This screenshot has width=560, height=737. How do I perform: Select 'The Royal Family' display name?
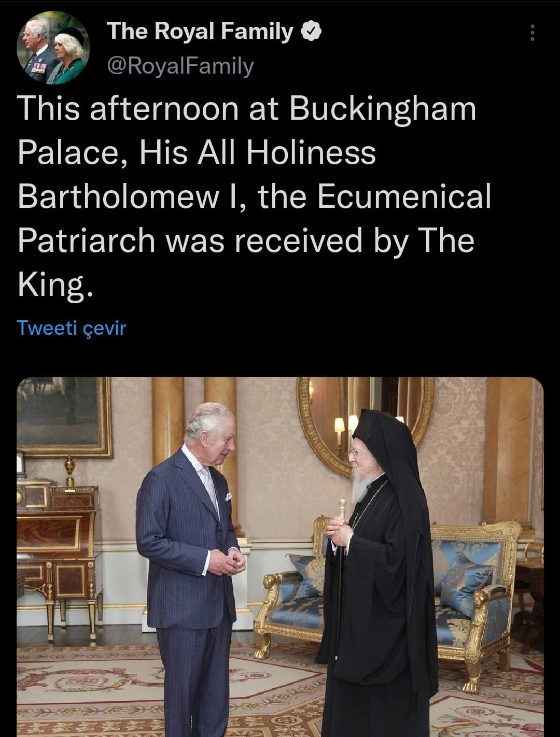coord(200,32)
